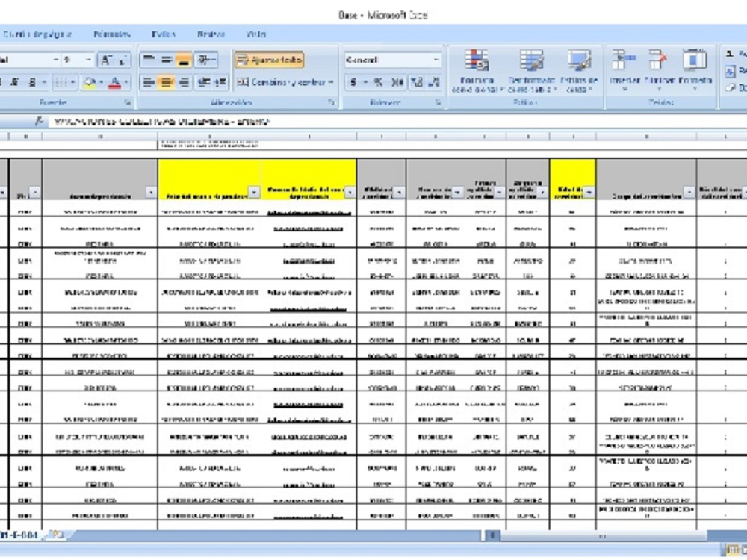Viewport: 747px width, 560px height.
Task: Click the yellow fill color swatch
Action: pos(90,82)
